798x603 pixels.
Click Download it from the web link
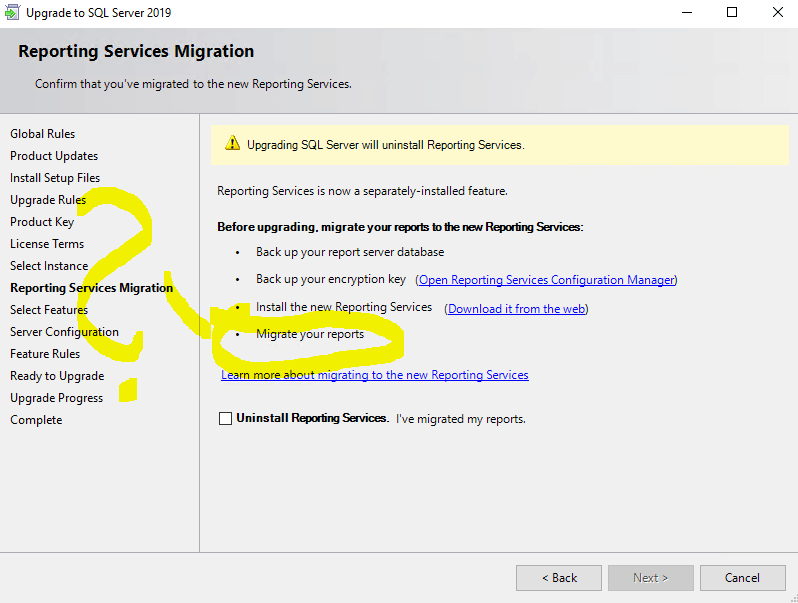pos(516,309)
